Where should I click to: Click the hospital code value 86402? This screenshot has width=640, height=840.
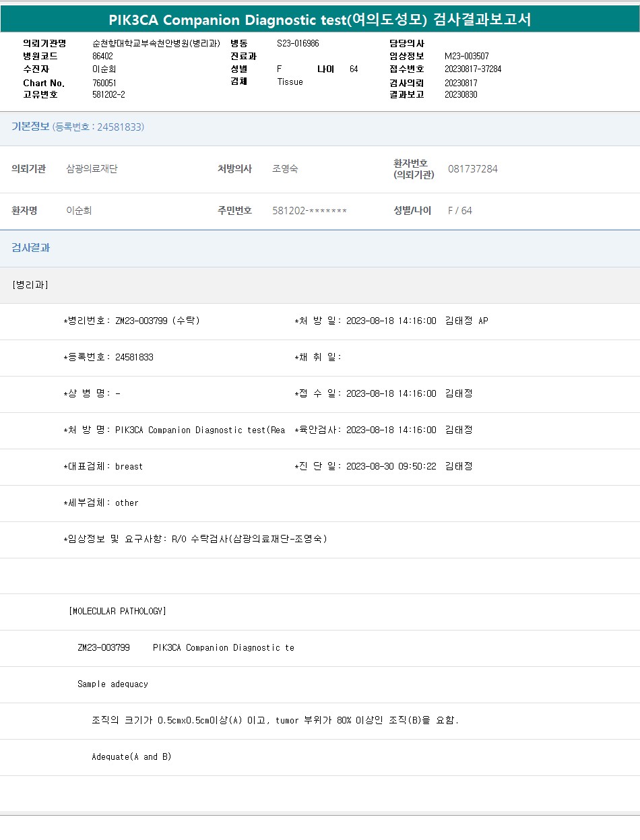click(x=102, y=57)
